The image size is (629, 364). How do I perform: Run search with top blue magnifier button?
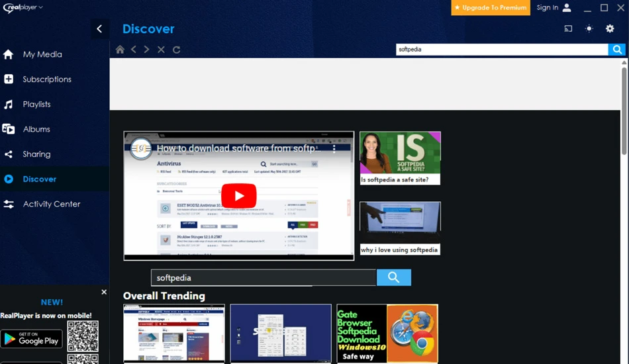[x=617, y=50]
